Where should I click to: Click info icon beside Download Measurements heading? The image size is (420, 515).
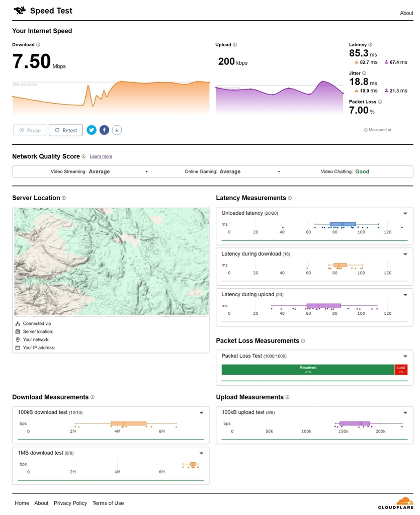coord(92,397)
